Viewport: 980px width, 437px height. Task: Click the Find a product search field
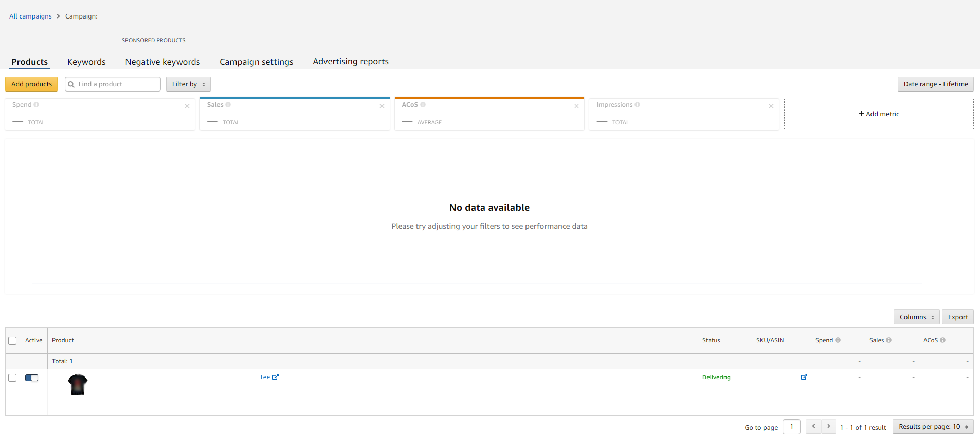113,84
